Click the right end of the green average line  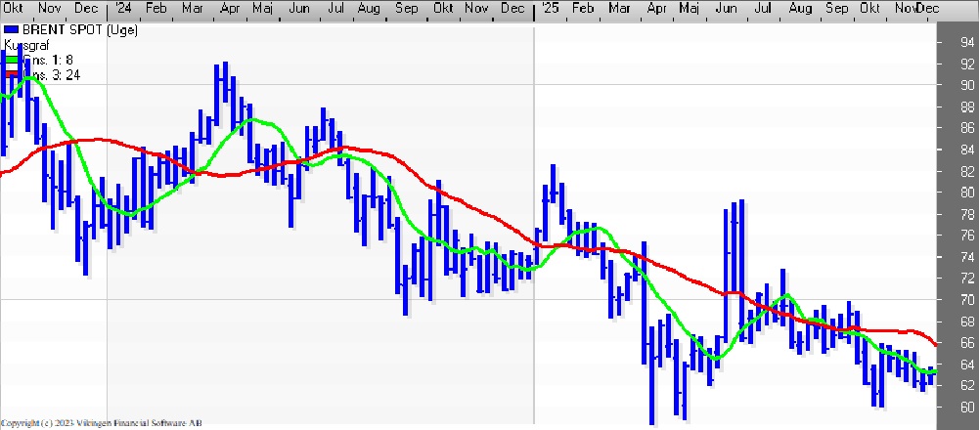click(936, 371)
